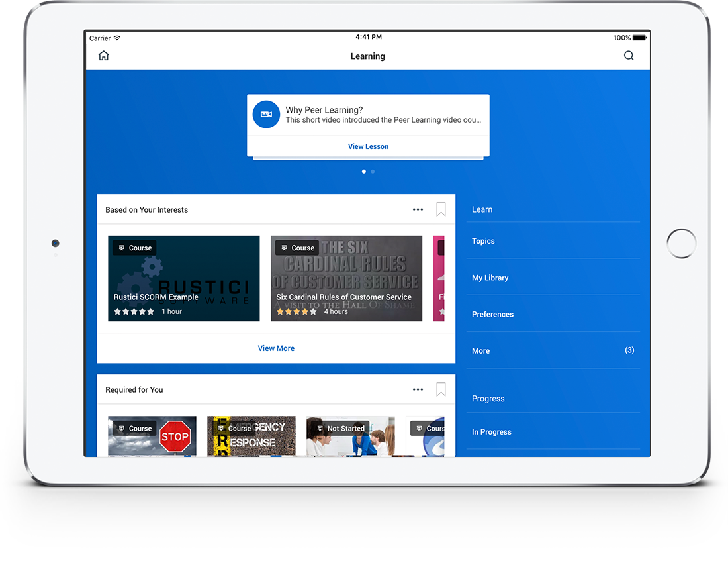Click the carousel page indicator control
The image size is (728, 563).
point(368,171)
